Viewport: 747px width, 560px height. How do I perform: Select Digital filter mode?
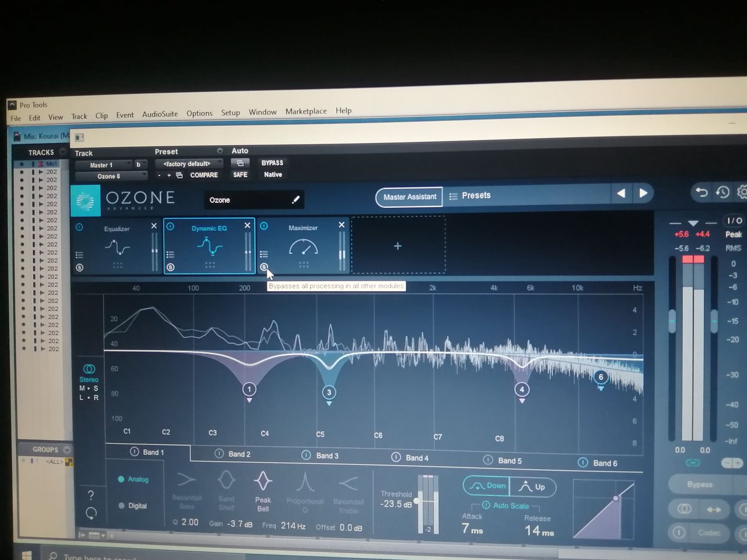[x=132, y=506]
